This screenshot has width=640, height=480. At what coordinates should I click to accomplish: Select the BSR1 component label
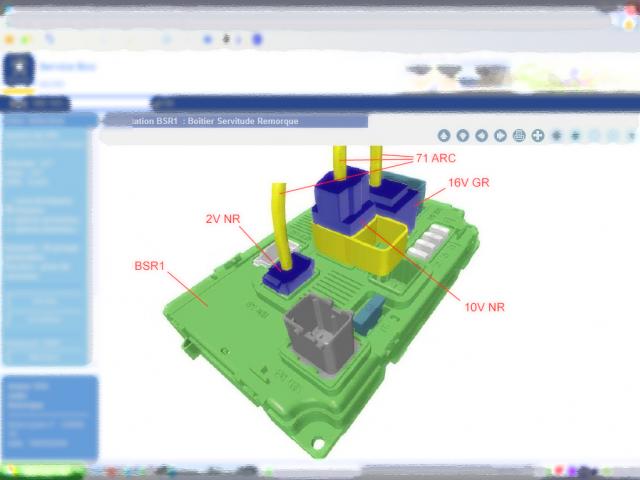149,266
